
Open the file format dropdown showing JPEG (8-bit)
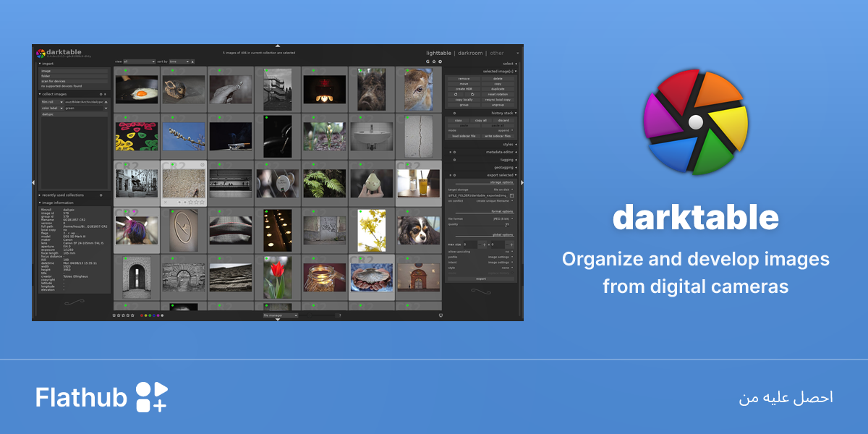[x=480, y=218]
